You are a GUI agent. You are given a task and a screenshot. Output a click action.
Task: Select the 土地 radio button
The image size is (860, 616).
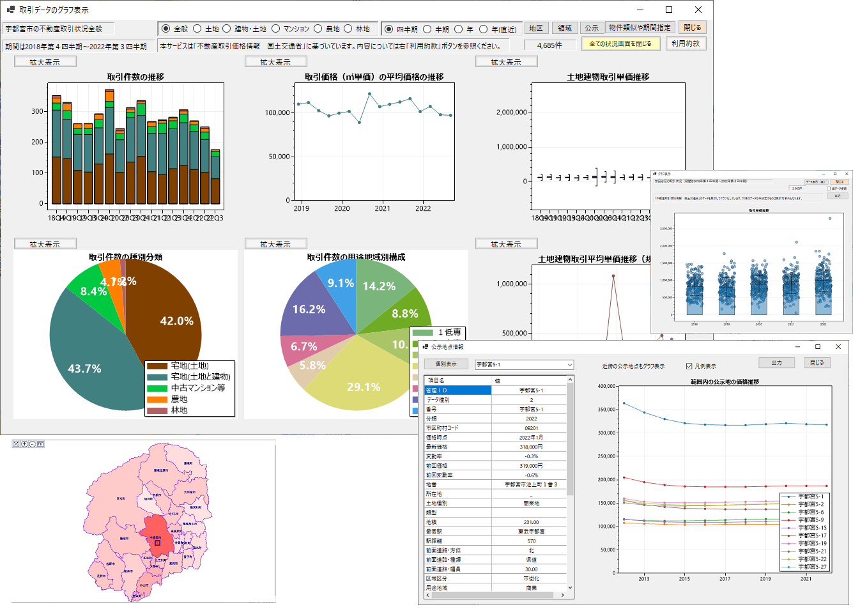coord(197,29)
